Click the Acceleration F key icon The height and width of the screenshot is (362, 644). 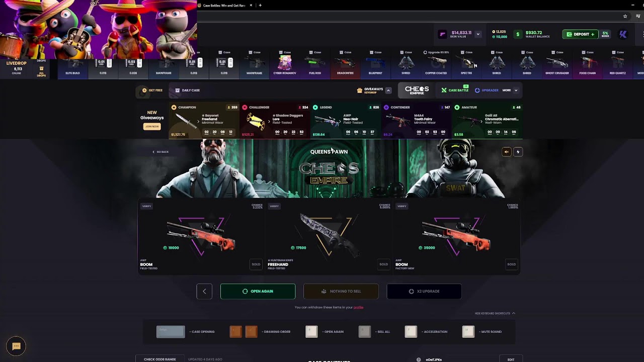click(411, 332)
